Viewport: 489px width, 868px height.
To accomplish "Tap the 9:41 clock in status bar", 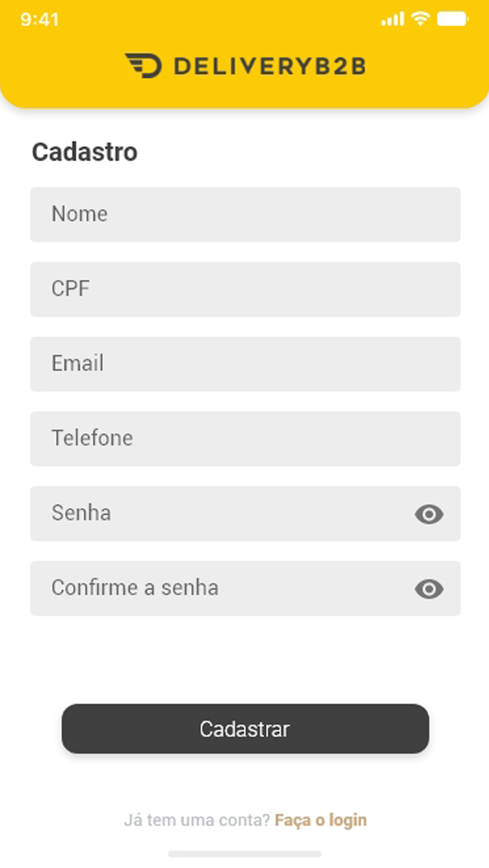I will 40,19.
